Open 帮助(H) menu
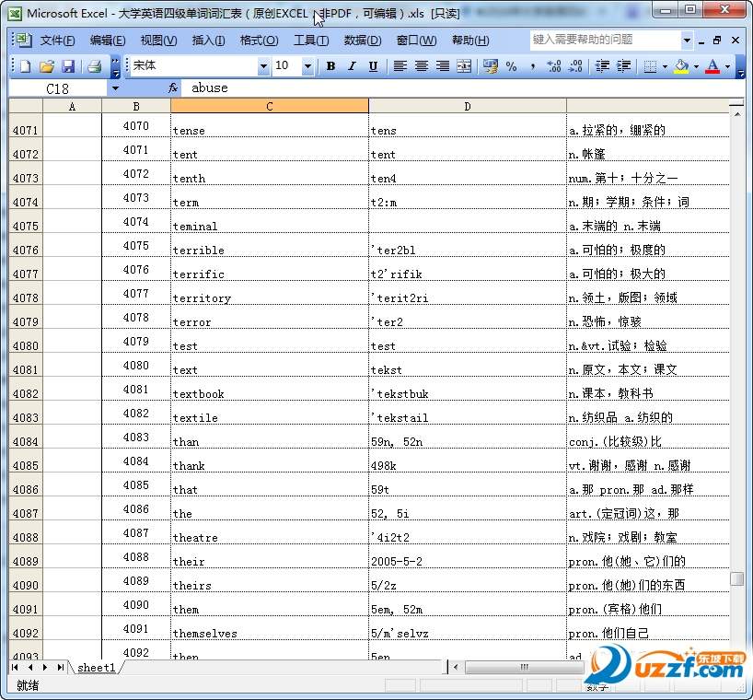This screenshot has width=753, height=700. pyautogui.click(x=470, y=41)
